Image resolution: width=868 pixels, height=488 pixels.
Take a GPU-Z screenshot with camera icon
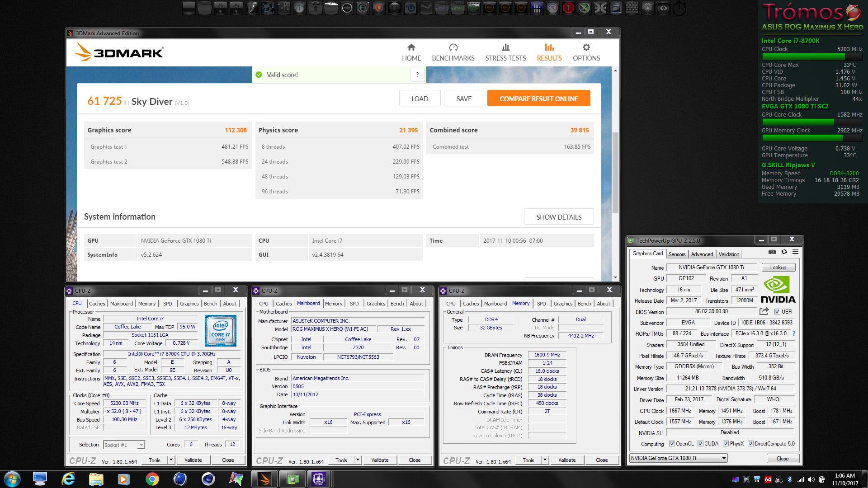[x=772, y=252]
